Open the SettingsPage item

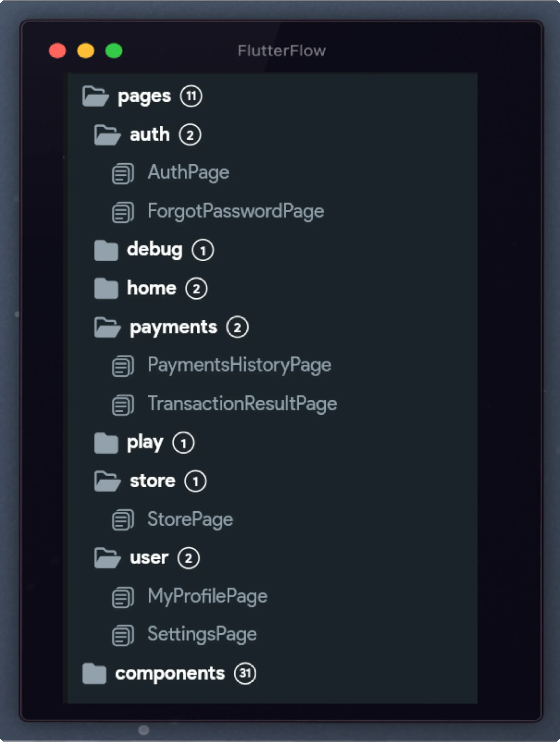tap(202, 635)
